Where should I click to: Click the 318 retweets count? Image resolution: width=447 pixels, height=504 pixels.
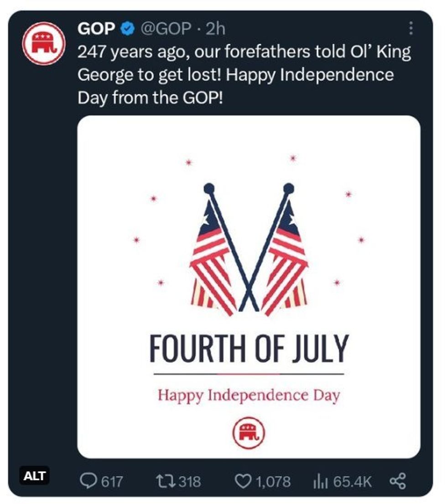[190, 482]
